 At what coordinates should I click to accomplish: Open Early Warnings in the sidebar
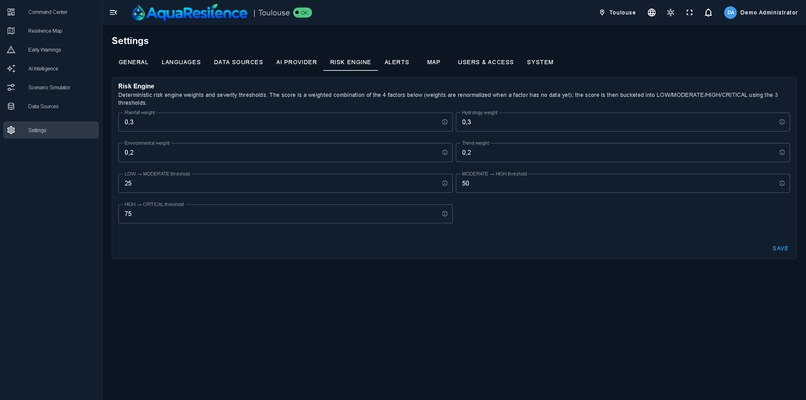51,50
